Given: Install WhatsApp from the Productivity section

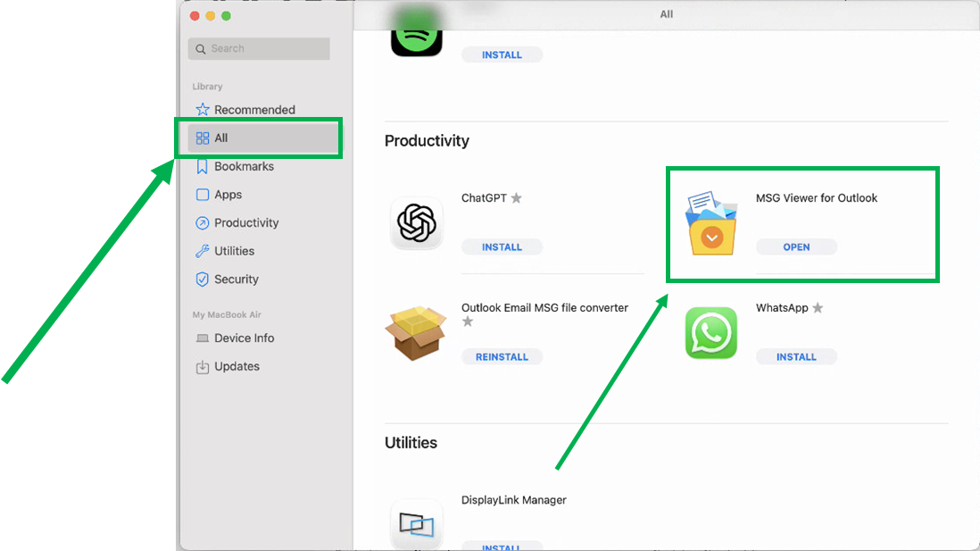Looking at the screenshot, I should [x=796, y=357].
